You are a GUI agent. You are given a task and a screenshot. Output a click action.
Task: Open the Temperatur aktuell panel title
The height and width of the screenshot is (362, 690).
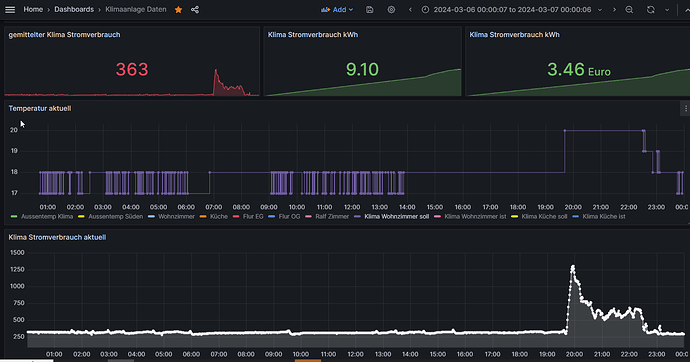40,108
